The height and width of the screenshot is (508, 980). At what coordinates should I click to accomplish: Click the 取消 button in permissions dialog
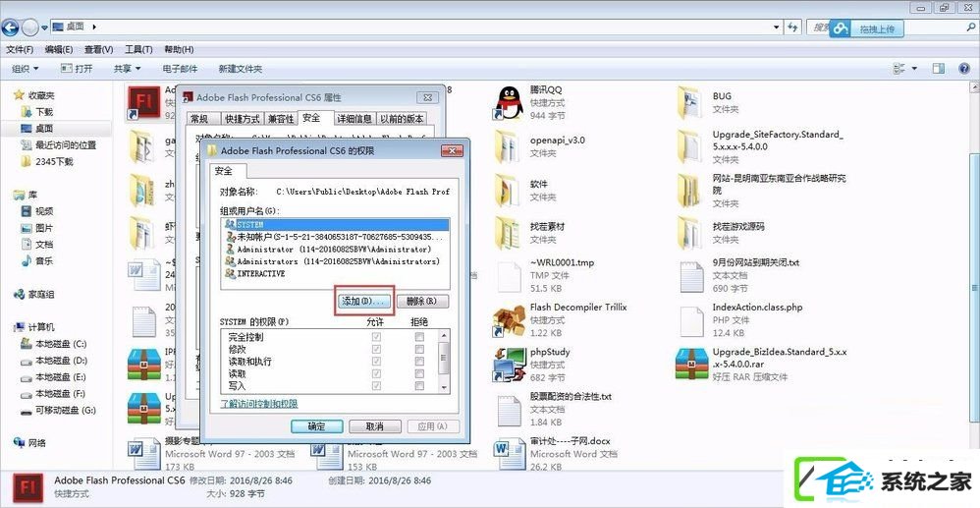click(374, 426)
